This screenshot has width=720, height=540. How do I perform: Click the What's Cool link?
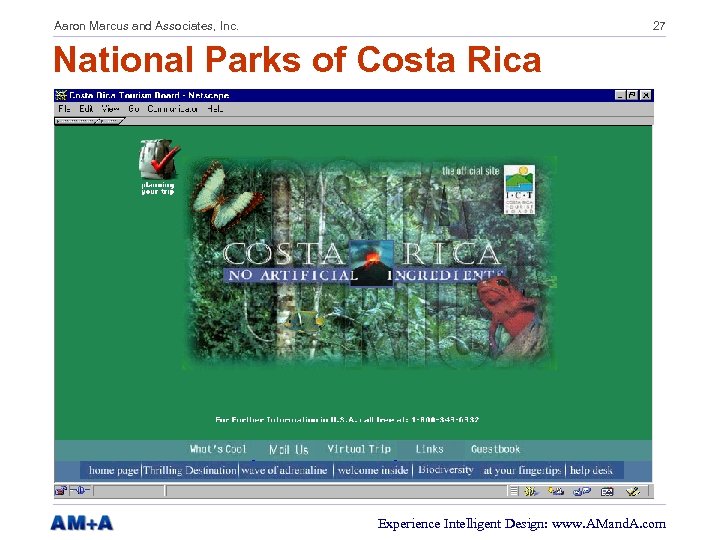218,449
